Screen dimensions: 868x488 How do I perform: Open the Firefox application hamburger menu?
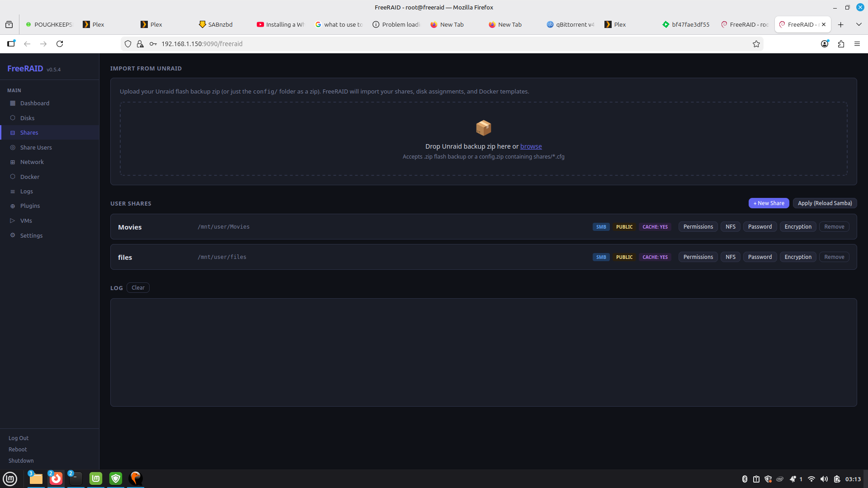(857, 44)
